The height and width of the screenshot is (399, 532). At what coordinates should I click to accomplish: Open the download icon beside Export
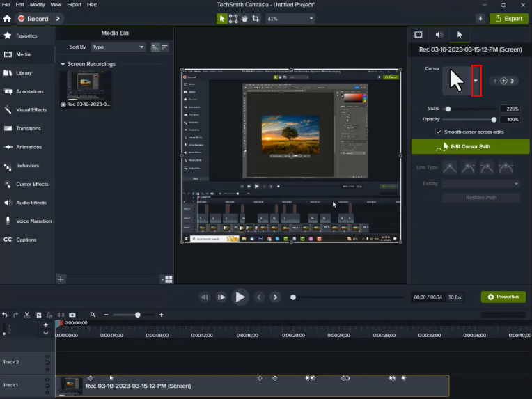pos(480,19)
